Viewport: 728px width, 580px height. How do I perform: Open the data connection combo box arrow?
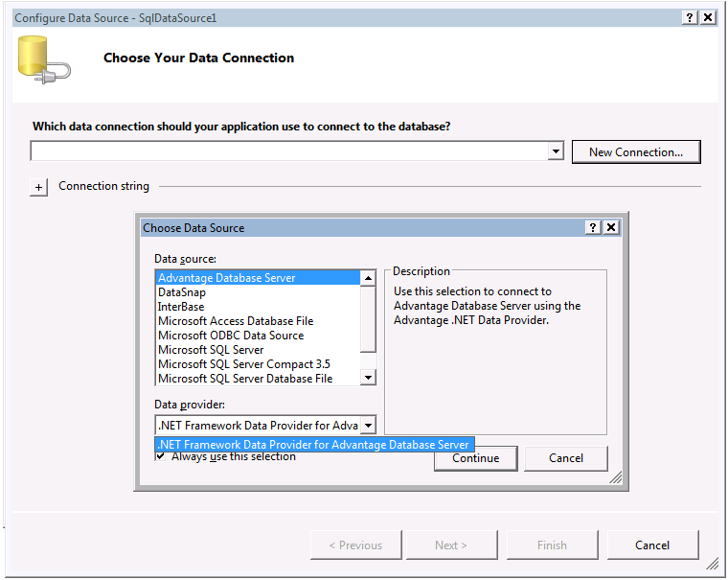pyautogui.click(x=556, y=151)
